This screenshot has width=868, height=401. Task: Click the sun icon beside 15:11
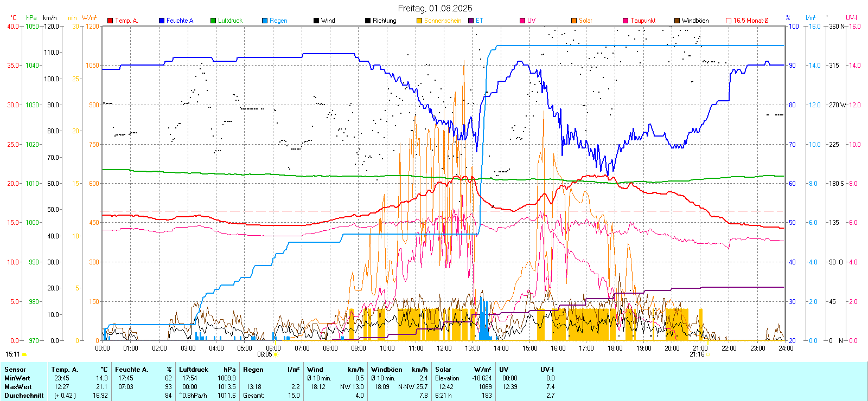pos(24,354)
